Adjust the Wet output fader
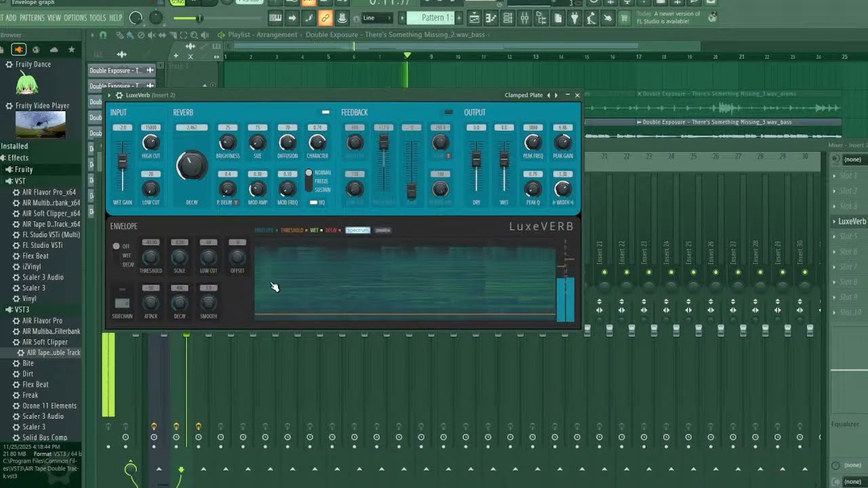 [x=504, y=159]
